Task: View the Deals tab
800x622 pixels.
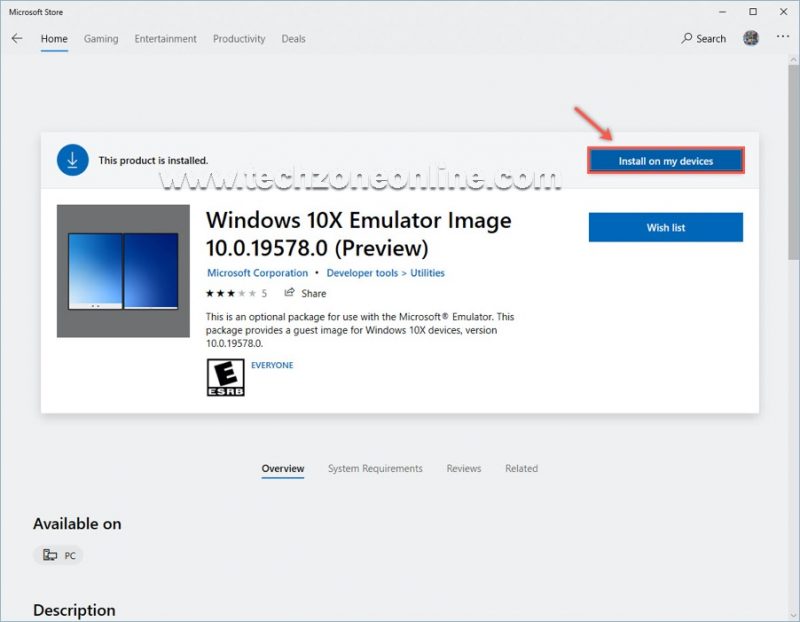Action: tap(293, 39)
